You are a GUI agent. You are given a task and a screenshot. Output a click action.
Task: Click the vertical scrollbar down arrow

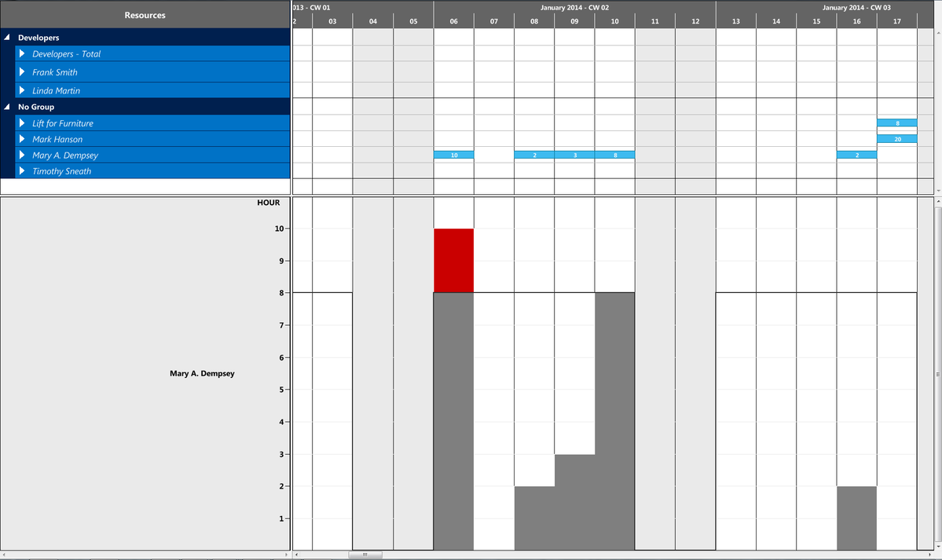coord(937,547)
